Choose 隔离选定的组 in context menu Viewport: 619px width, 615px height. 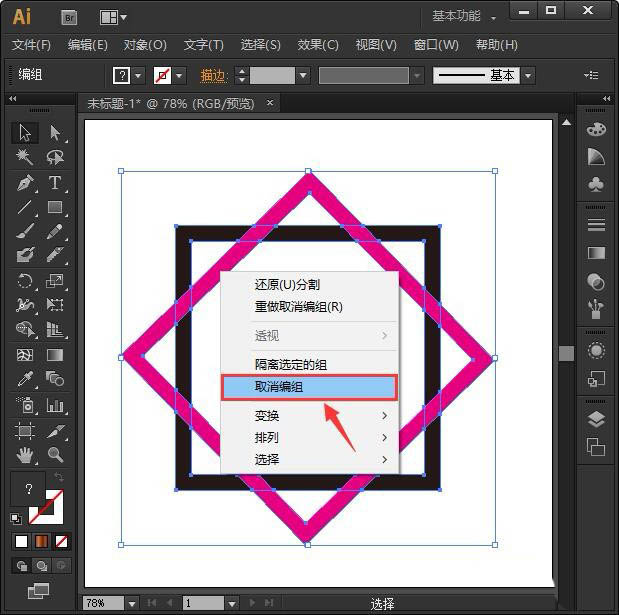(310, 364)
